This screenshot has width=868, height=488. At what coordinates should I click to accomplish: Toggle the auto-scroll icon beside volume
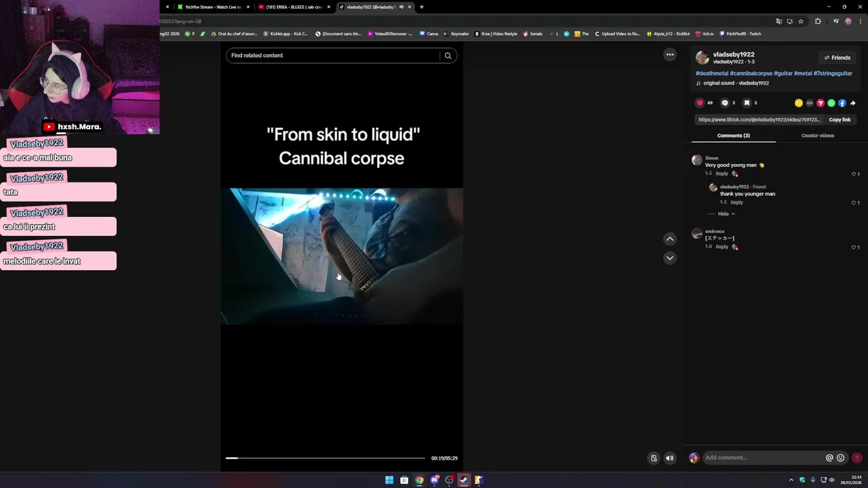pyautogui.click(x=654, y=458)
